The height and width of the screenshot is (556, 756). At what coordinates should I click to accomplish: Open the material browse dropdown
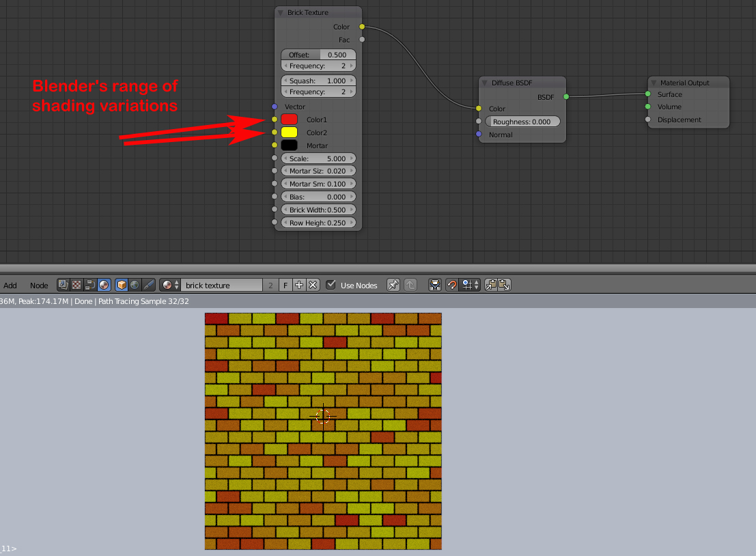pyautogui.click(x=170, y=285)
